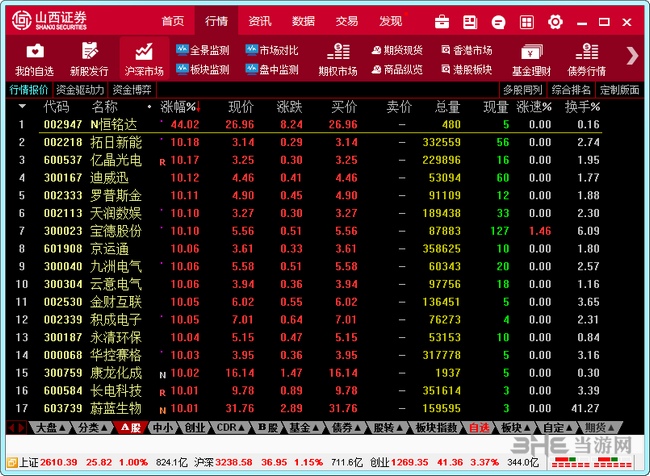Select 沪深市场 market icon

coord(144,60)
